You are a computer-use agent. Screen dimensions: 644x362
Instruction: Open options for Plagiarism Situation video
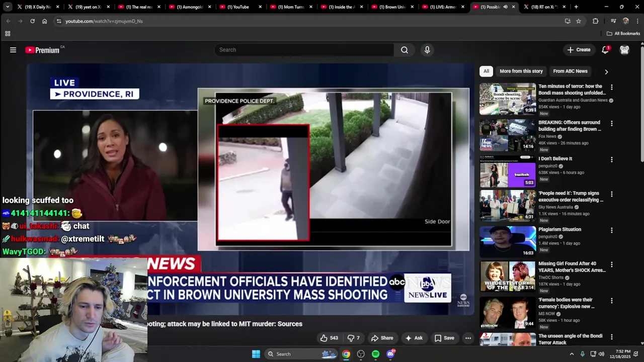[x=611, y=230]
